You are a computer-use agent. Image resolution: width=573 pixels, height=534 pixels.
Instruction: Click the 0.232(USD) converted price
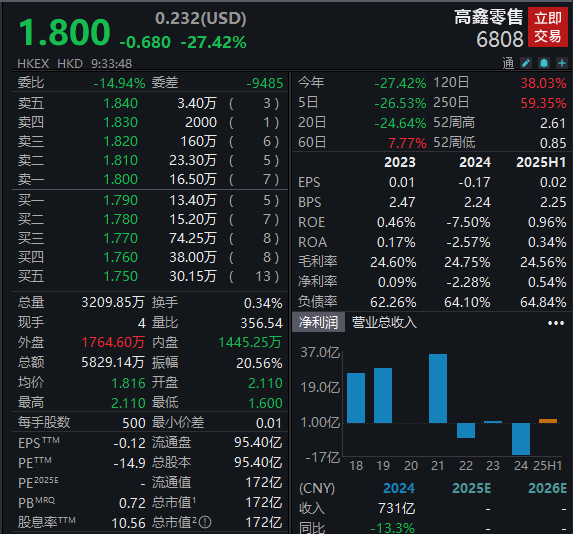pyautogui.click(x=201, y=18)
